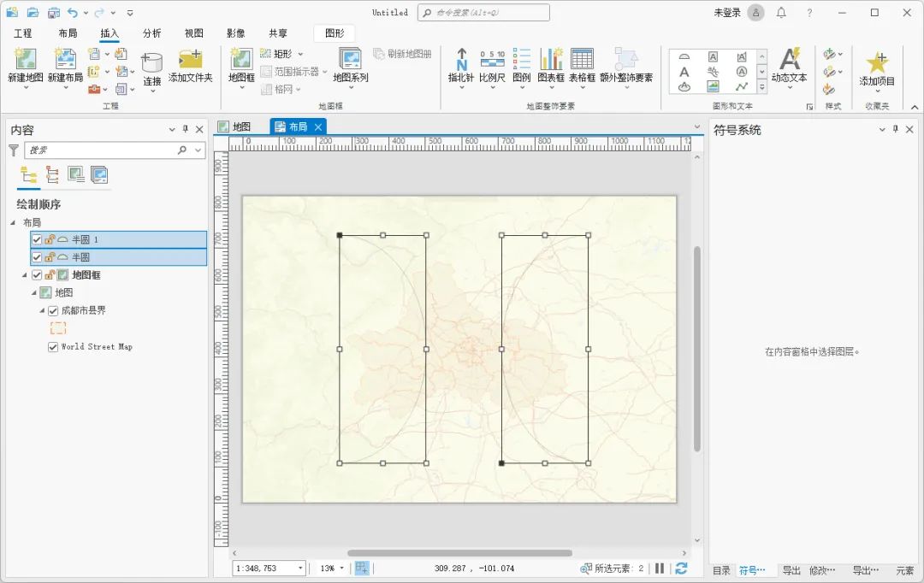The height and width of the screenshot is (583, 924).
Task: Click the command search box
Action: coord(483,12)
